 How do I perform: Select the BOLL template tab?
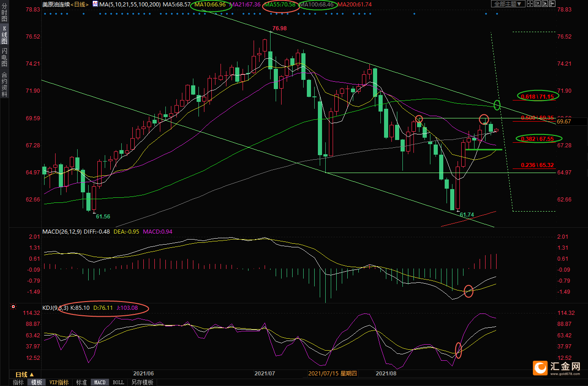click(x=118, y=382)
